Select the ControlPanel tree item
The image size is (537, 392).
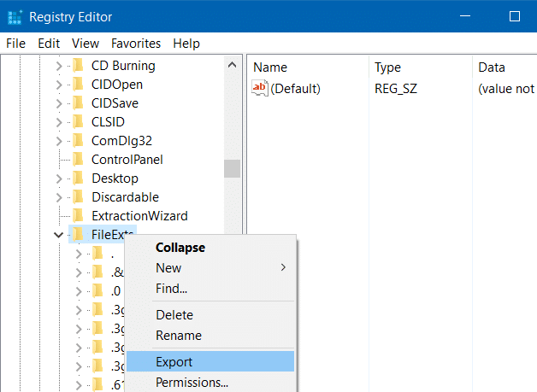(x=127, y=160)
